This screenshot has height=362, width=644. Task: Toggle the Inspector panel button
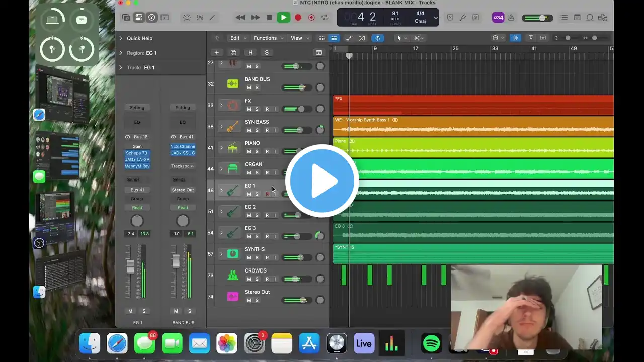(x=139, y=18)
